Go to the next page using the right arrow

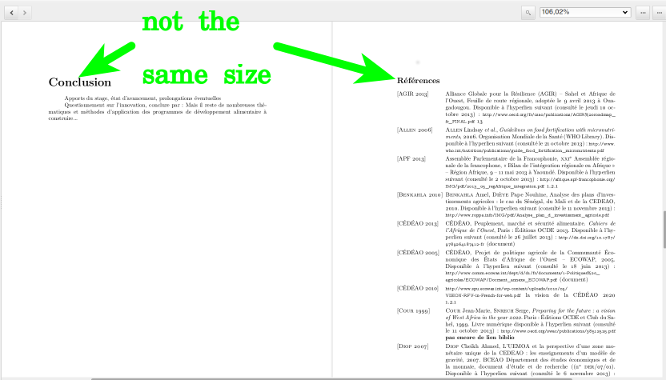(25, 13)
